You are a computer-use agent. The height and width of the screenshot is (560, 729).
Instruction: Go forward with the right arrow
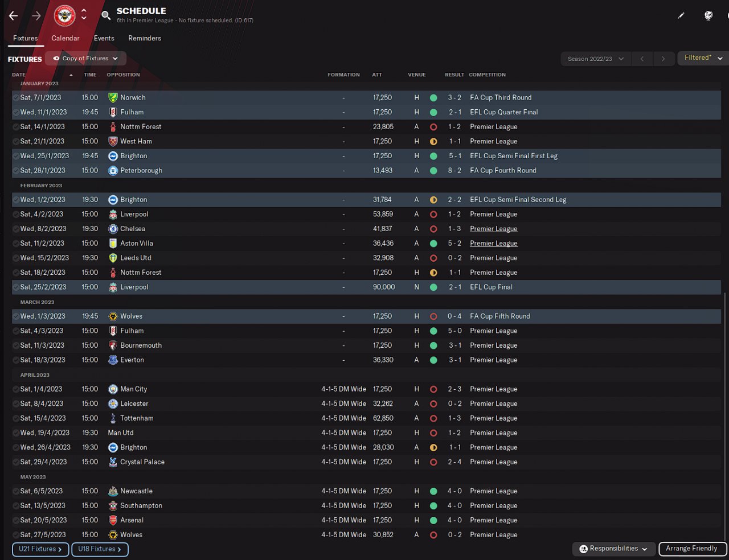[x=36, y=16]
